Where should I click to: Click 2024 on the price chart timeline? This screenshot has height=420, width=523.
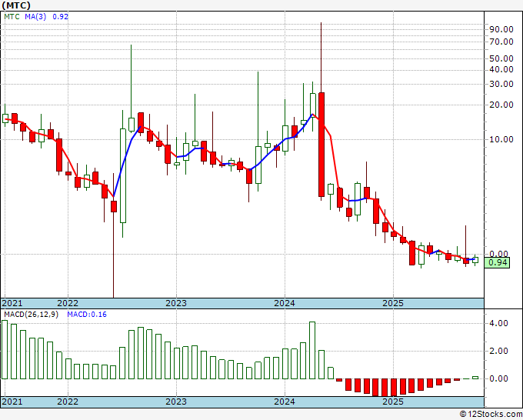285,303
